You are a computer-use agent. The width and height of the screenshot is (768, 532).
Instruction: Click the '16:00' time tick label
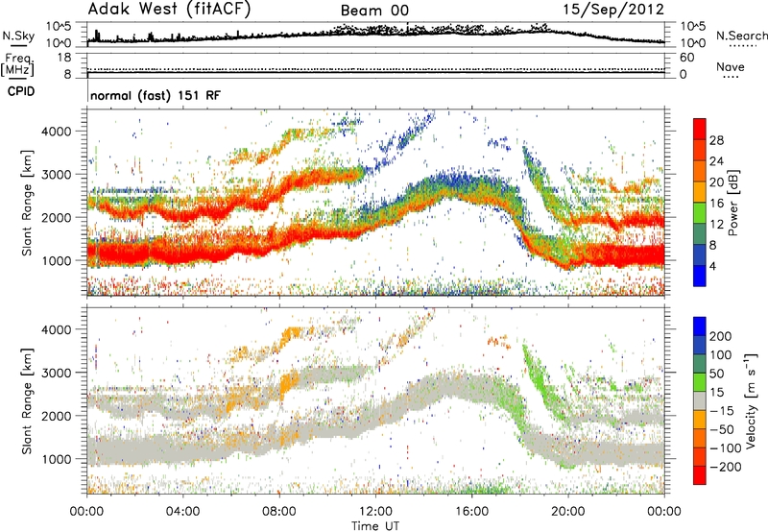point(471,512)
